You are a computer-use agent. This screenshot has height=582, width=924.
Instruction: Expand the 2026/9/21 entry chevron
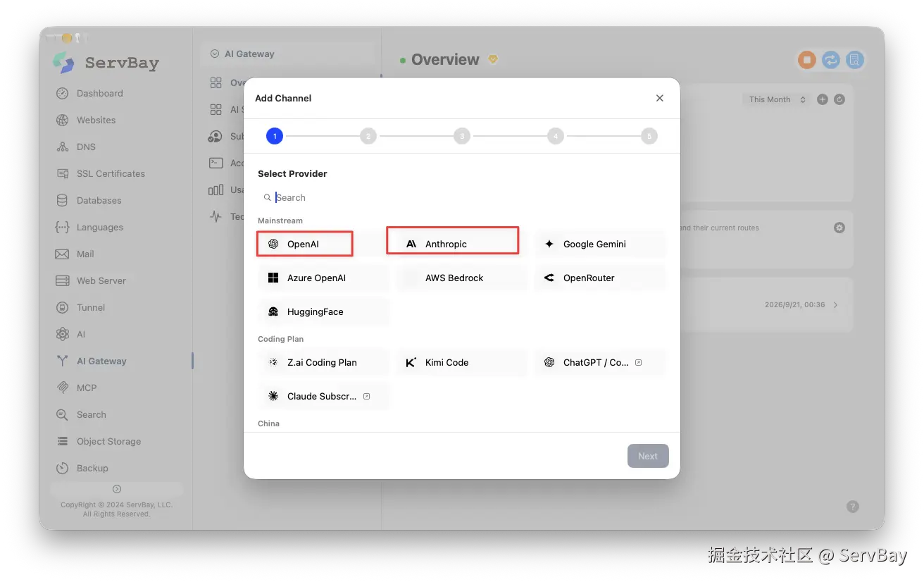click(x=836, y=305)
